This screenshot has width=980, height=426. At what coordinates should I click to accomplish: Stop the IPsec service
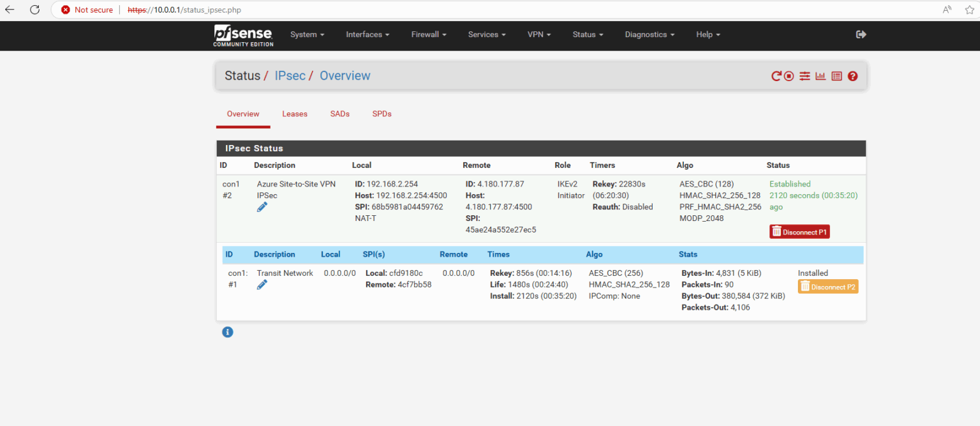pos(789,75)
